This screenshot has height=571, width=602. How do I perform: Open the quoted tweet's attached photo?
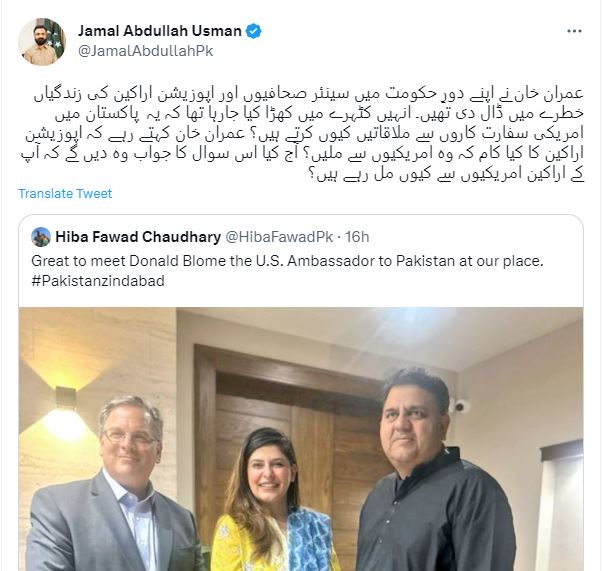(x=301, y=439)
